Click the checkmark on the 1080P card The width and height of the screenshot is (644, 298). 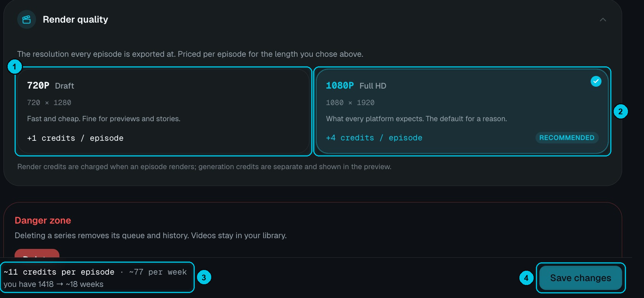[596, 81]
